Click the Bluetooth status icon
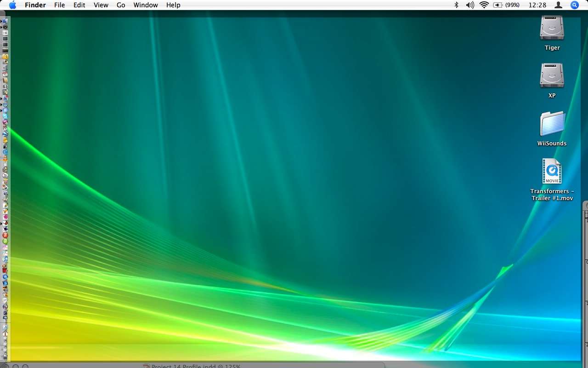 [457, 5]
